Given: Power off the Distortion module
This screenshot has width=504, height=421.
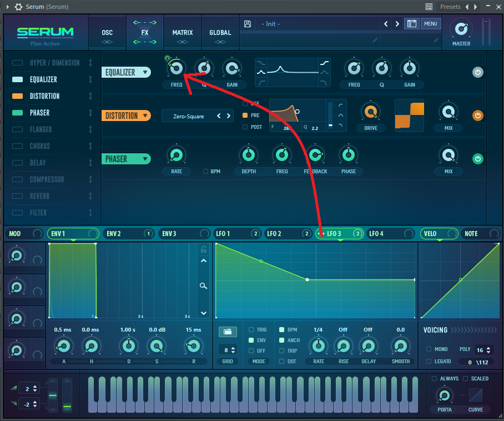Looking at the screenshot, I should point(478,116).
